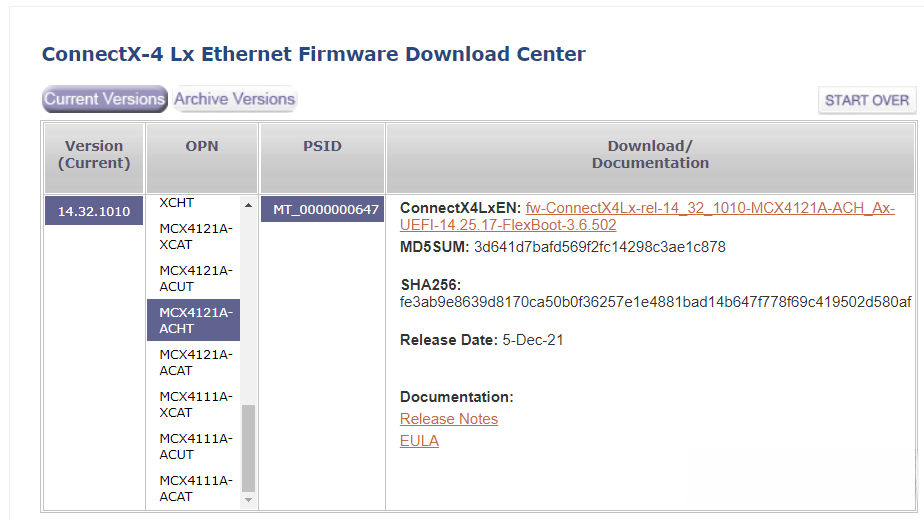Click the OPN column header

(202, 158)
